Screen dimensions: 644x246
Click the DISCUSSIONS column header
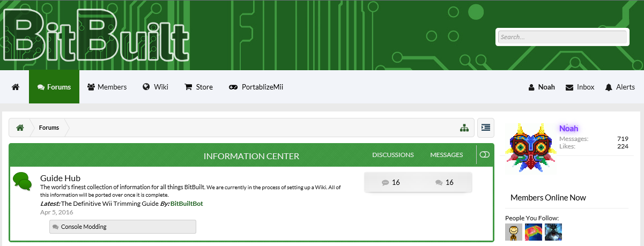pos(393,155)
